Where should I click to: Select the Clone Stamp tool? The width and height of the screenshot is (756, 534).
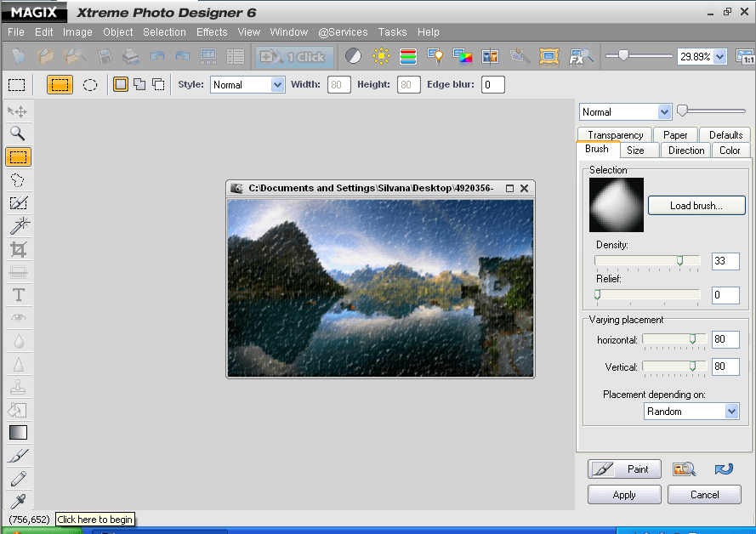pyautogui.click(x=17, y=386)
